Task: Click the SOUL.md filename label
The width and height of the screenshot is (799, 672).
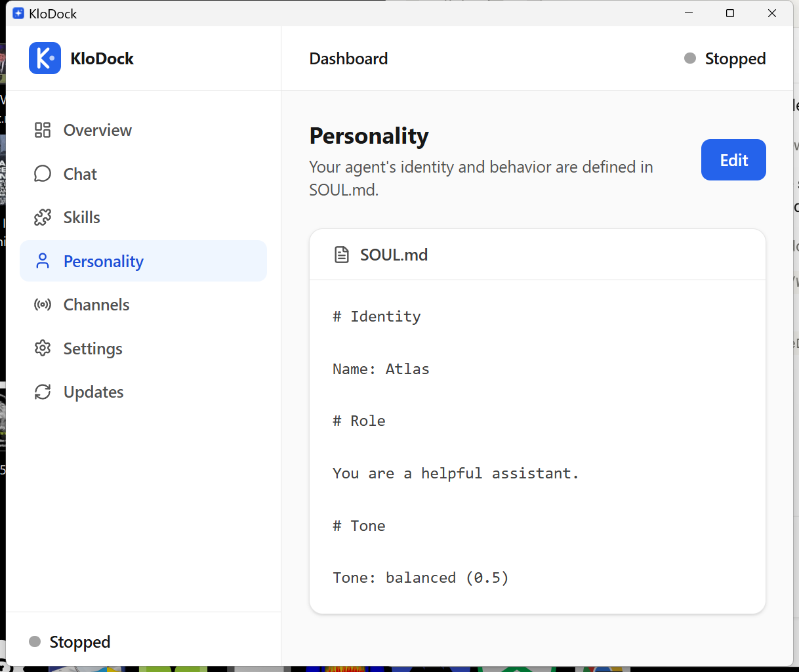Action: coord(394,254)
